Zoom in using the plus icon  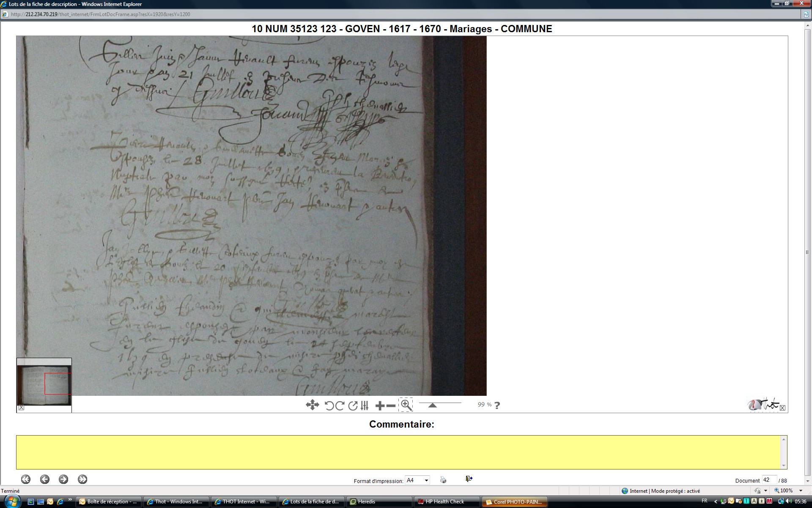[380, 406]
